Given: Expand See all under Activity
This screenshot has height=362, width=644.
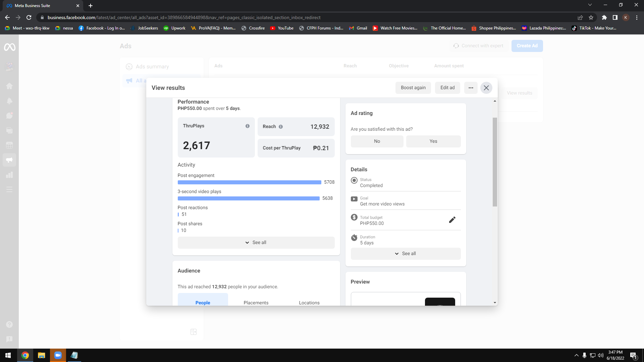Looking at the screenshot, I should 256,243.
